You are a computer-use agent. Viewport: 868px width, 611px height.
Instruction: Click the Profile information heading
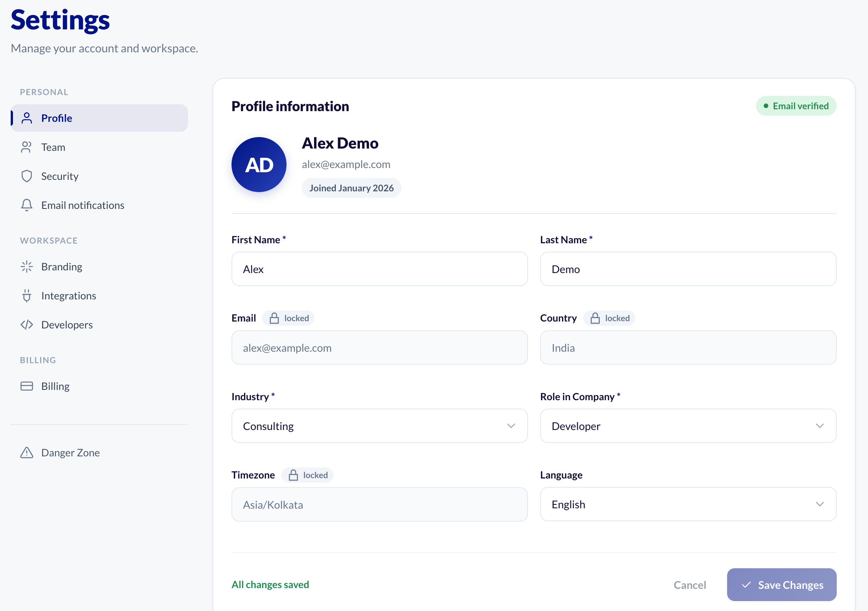pyautogui.click(x=290, y=106)
